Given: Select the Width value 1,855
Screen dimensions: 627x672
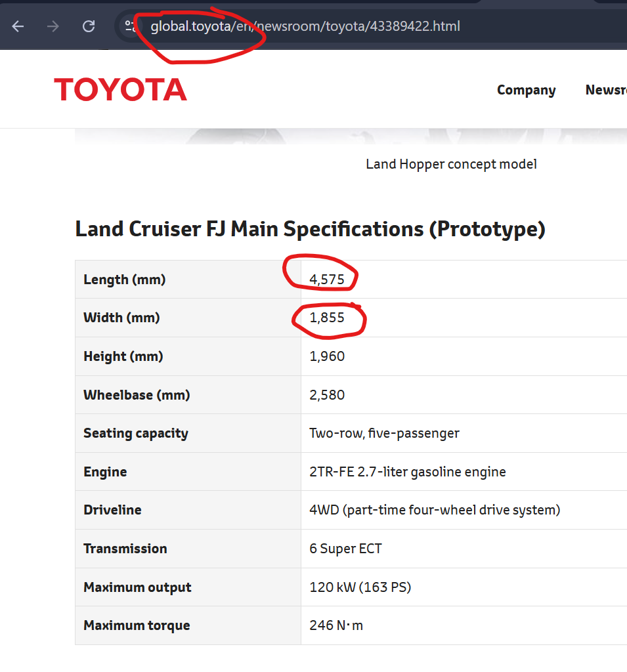Looking at the screenshot, I should tap(327, 318).
